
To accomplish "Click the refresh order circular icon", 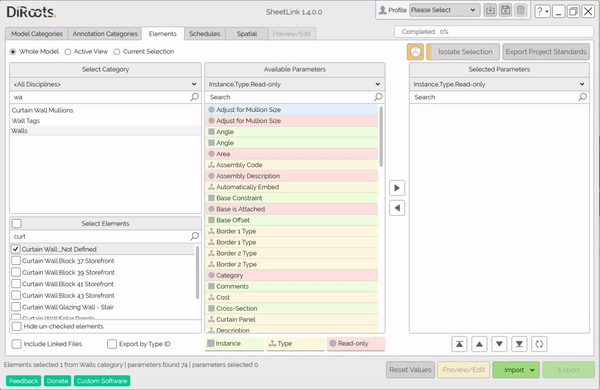I will (539, 344).
